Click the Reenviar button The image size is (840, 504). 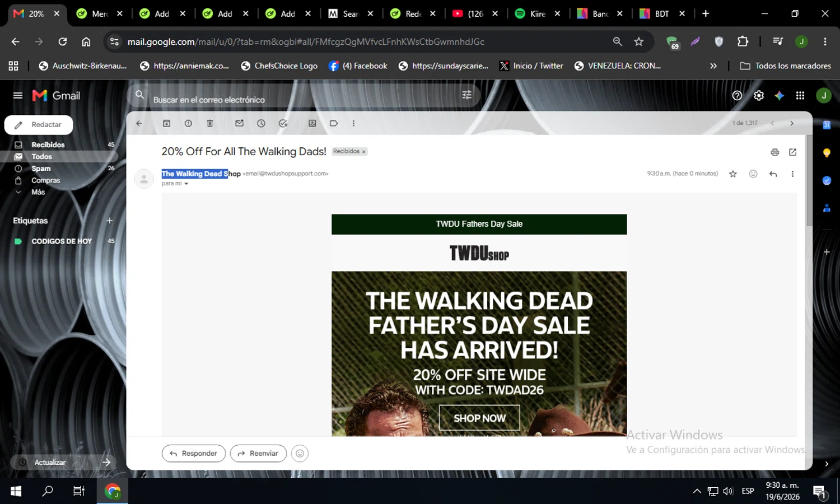tap(258, 454)
